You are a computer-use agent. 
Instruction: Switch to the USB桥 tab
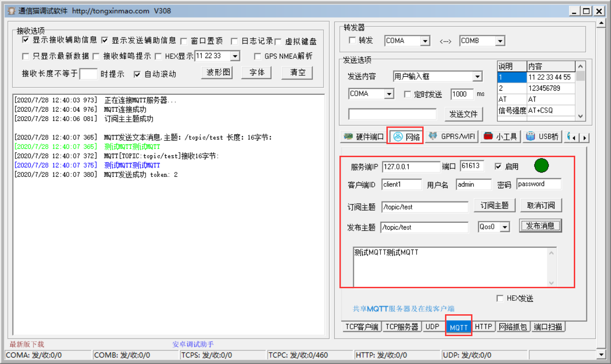click(x=543, y=137)
